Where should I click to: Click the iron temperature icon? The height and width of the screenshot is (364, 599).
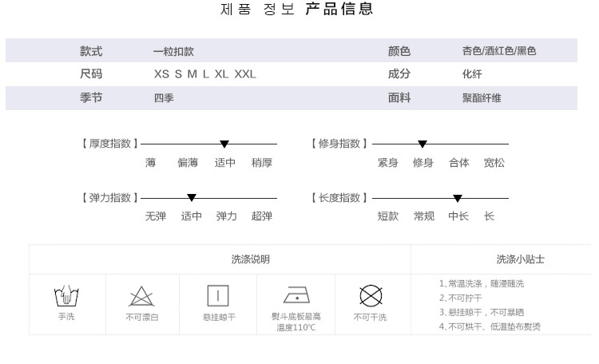pos(296,295)
